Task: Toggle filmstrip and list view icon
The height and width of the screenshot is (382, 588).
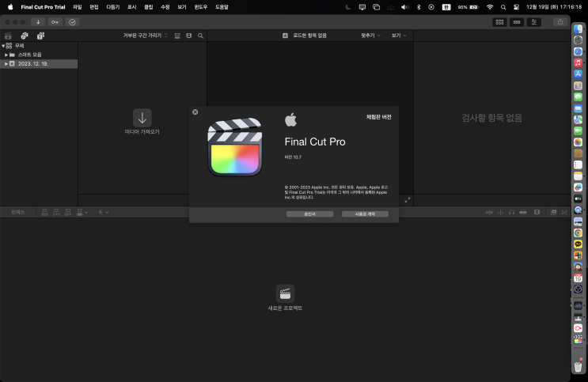Action: click(188, 36)
